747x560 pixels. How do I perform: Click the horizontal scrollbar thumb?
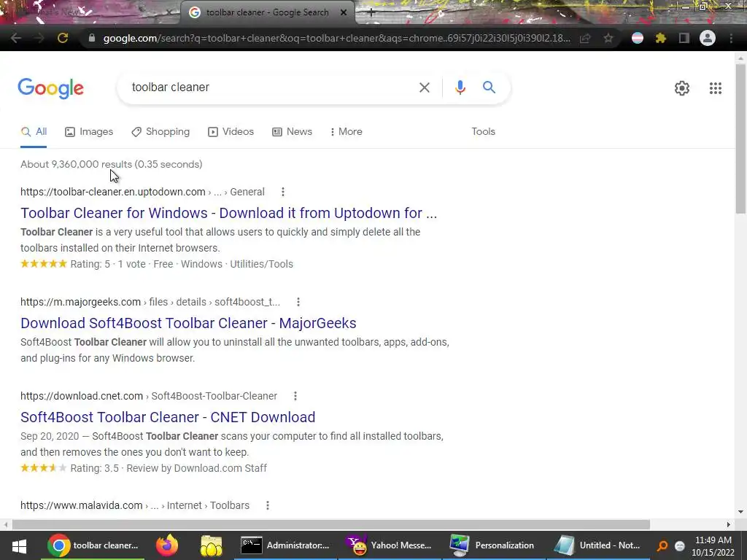pyautogui.click(x=330, y=524)
